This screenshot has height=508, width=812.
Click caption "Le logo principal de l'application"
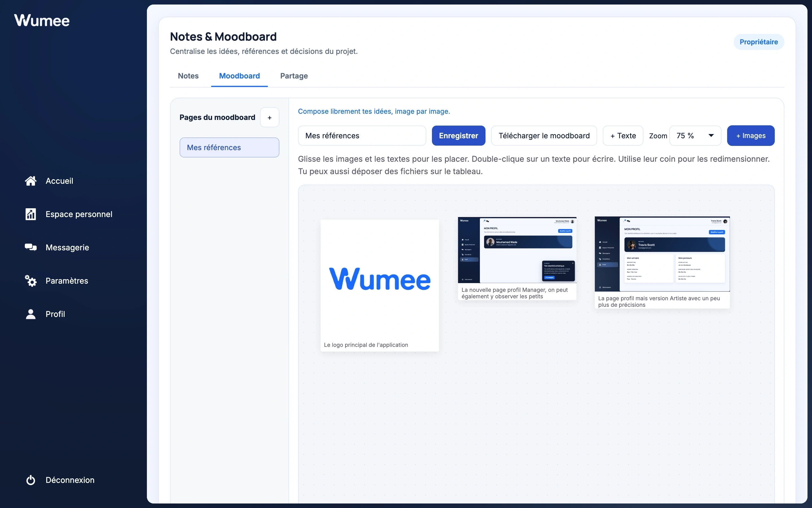coord(366,345)
